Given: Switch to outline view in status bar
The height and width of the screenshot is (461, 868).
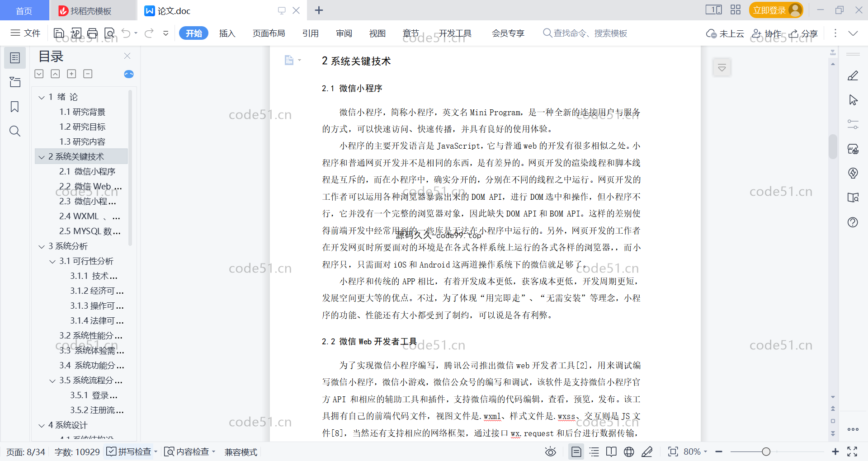Looking at the screenshot, I should (x=594, y=452).
